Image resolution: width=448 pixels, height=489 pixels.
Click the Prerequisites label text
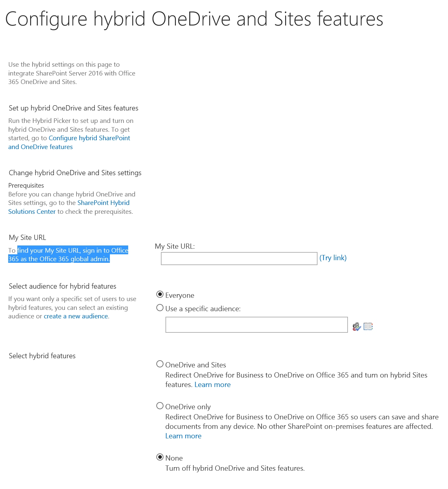point(26,186)
